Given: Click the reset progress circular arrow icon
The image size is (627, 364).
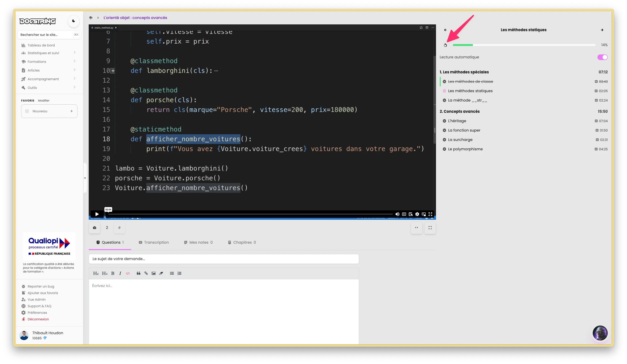Looking at the screenshot, I should click(445, 45).
